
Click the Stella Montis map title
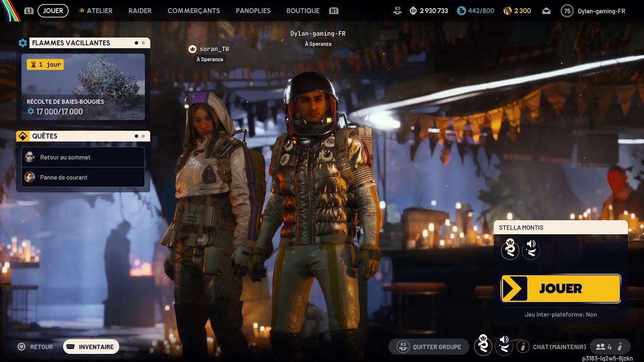pos(521,228)
